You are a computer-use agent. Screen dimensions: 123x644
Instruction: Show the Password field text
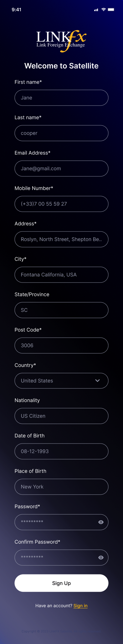pyautogui.click(x=101, y=522)
